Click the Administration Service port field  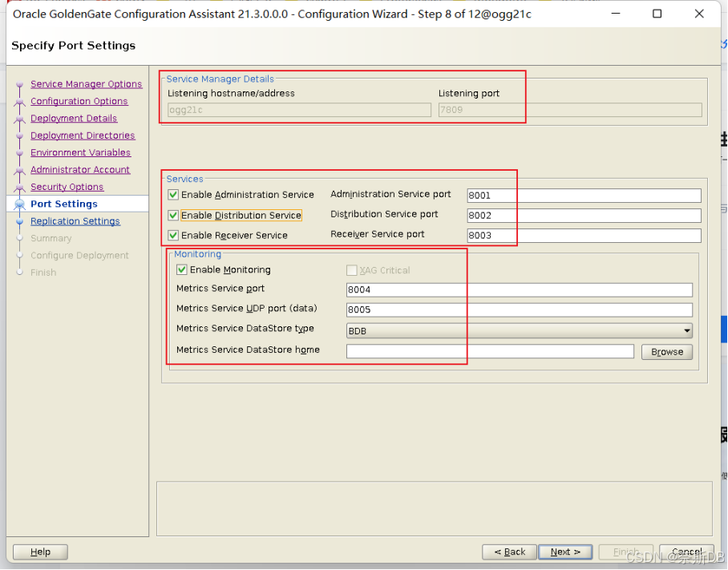584,196
